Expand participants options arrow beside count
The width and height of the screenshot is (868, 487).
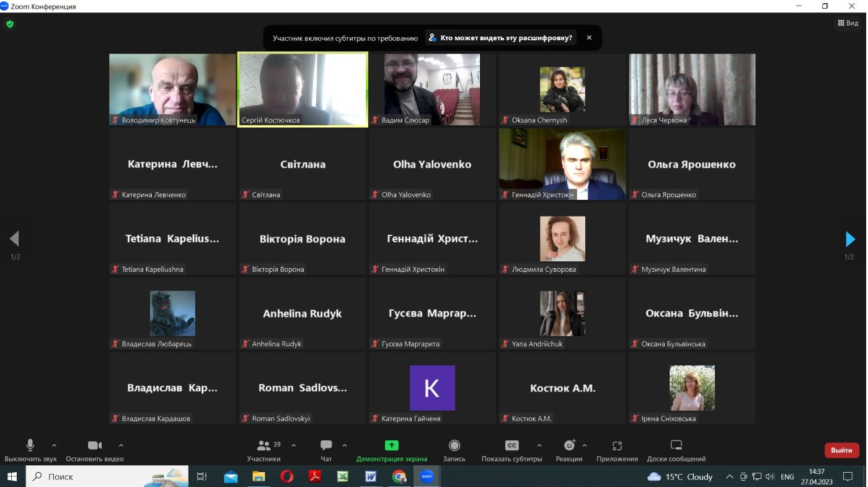(293, 445)
